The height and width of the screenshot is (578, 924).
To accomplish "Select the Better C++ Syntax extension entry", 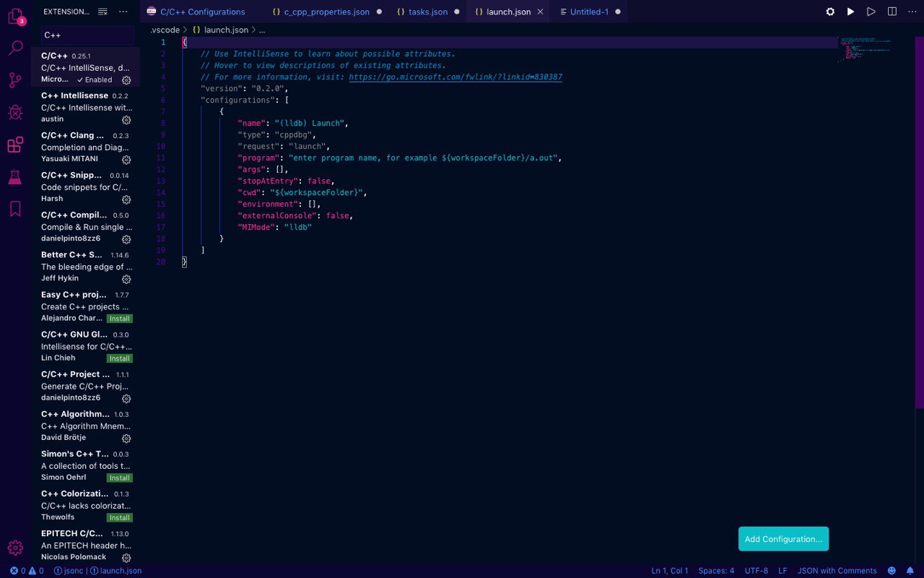I will tap(86, 266).
